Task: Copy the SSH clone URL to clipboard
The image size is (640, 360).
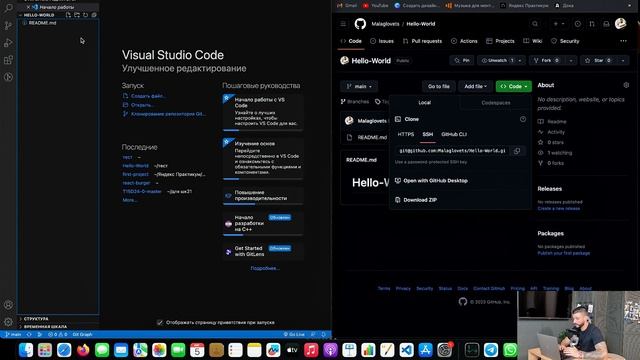Action: click(517, 151)
